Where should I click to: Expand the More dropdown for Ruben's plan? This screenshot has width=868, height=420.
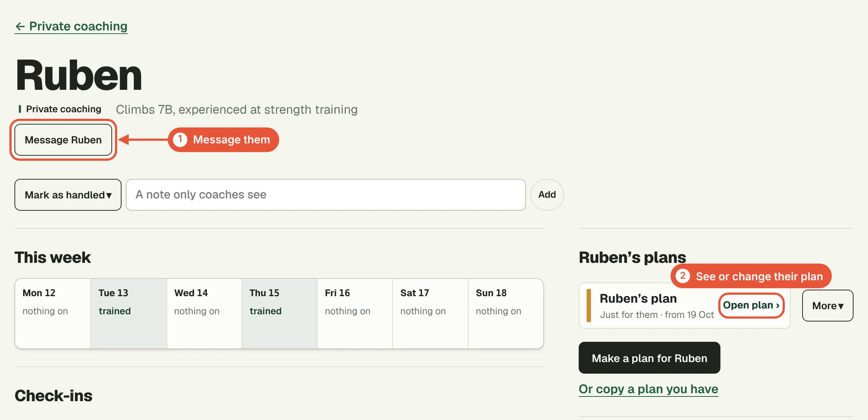pos(827,306)
